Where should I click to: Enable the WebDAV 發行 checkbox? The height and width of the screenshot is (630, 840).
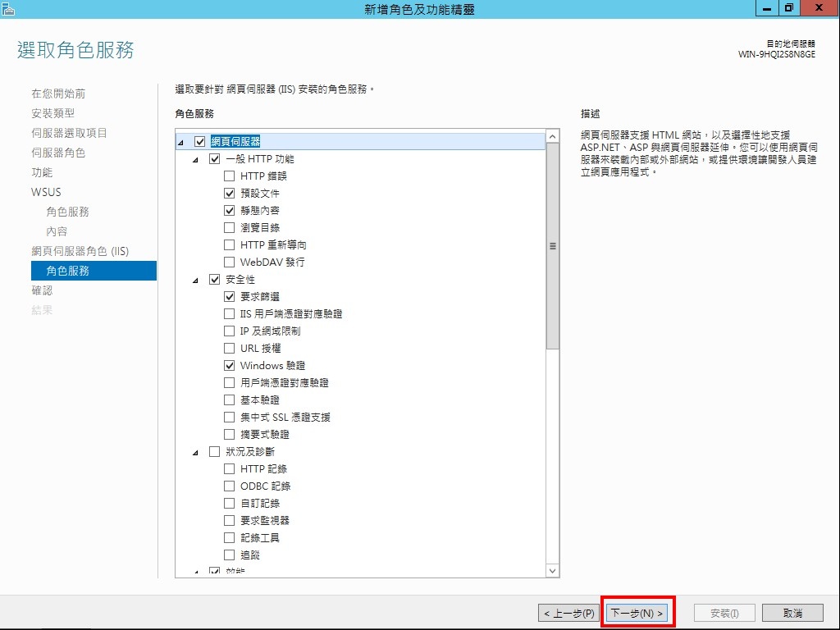(x=229, y=262)
